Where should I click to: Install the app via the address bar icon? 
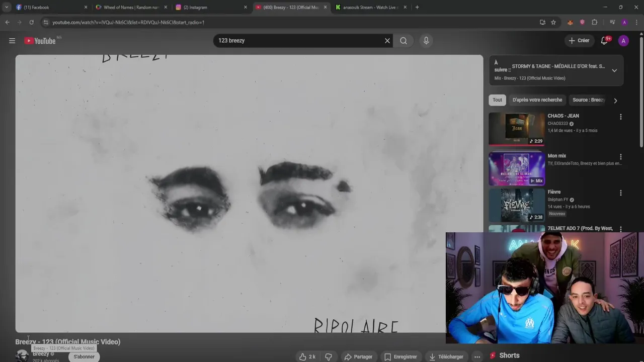[542, 22]
